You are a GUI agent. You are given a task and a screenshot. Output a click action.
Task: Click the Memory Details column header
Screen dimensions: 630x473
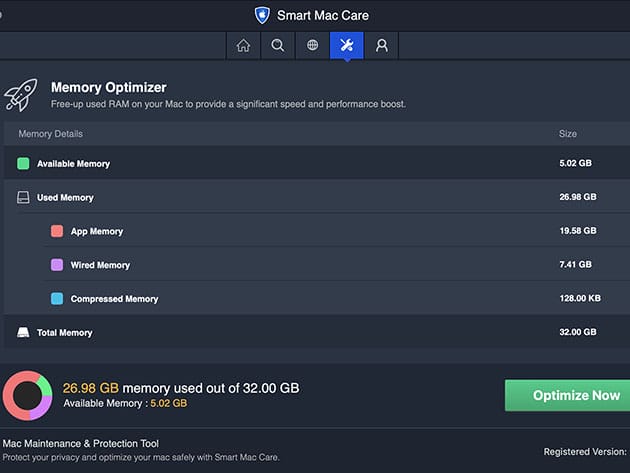tap(51, 134)
